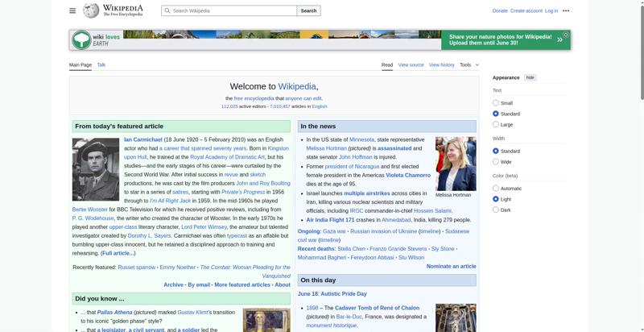Select Light color mode
The width and height of the screenshot is (644, 332).
click(496, 199)
